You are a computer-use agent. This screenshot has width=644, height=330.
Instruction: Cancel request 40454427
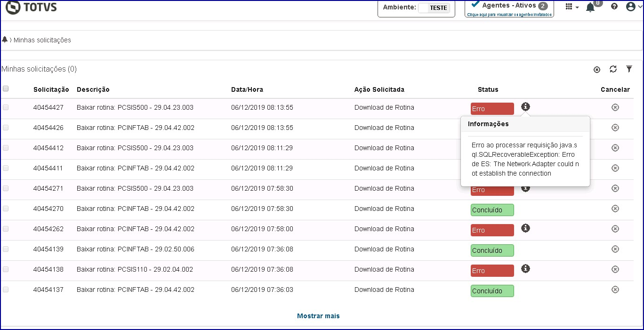tap(615, 107)
